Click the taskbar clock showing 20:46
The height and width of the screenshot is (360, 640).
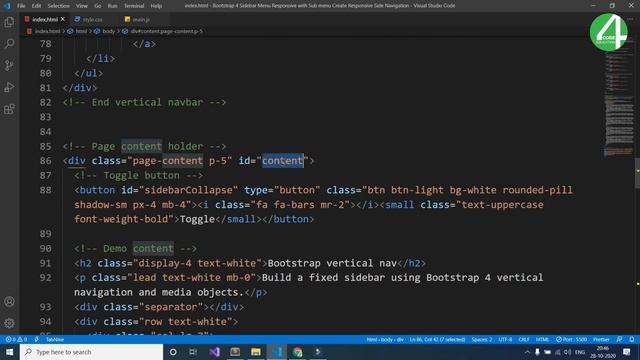(603, 352)
